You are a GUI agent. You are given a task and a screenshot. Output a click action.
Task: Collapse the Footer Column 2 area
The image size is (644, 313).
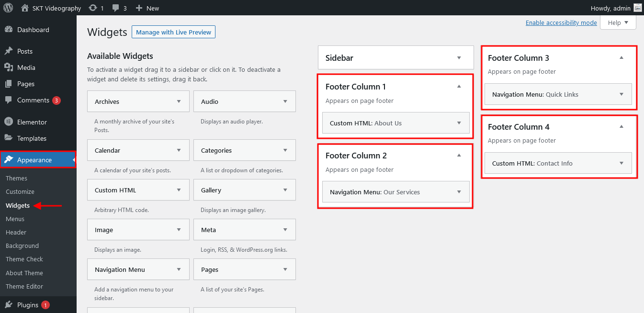[459, 156]
